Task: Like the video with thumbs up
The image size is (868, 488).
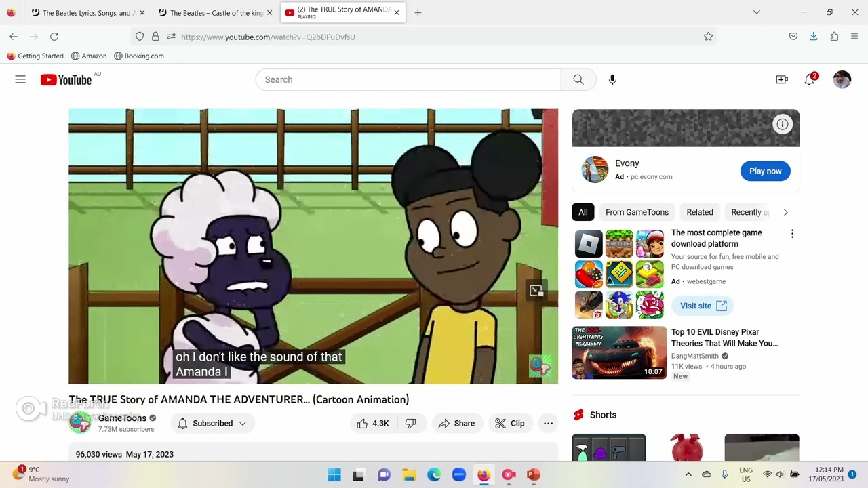Action: (374, 423)
